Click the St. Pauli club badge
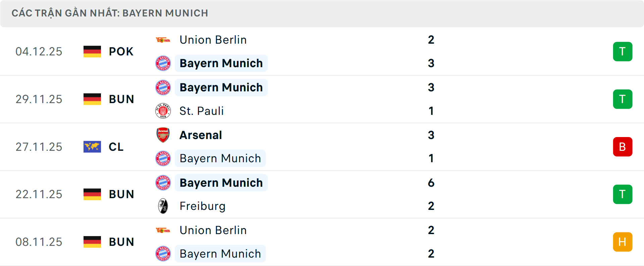The height and width of the screenshot is (266, 644). click(x=163, y=111)
